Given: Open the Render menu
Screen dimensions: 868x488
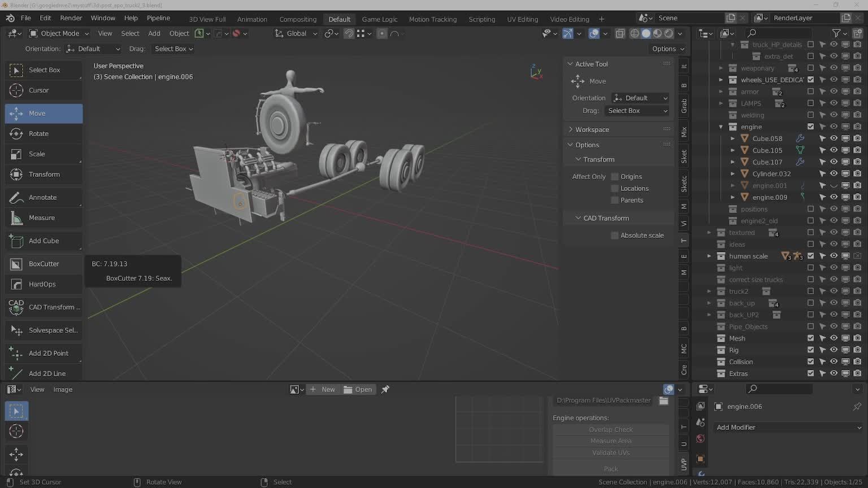Looking at the screenshot, I should click(71, 18).
